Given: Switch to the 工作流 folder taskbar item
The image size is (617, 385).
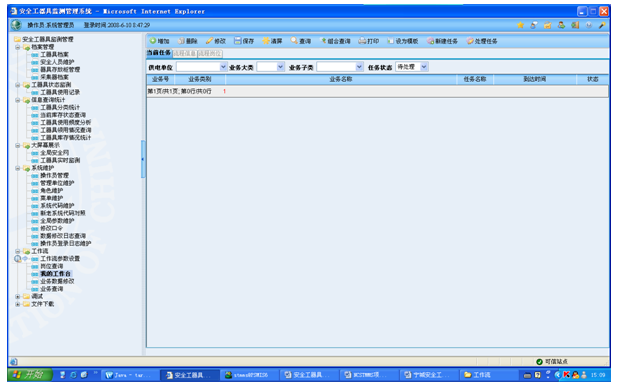Looking at the screenshot, I should point(487,375).
